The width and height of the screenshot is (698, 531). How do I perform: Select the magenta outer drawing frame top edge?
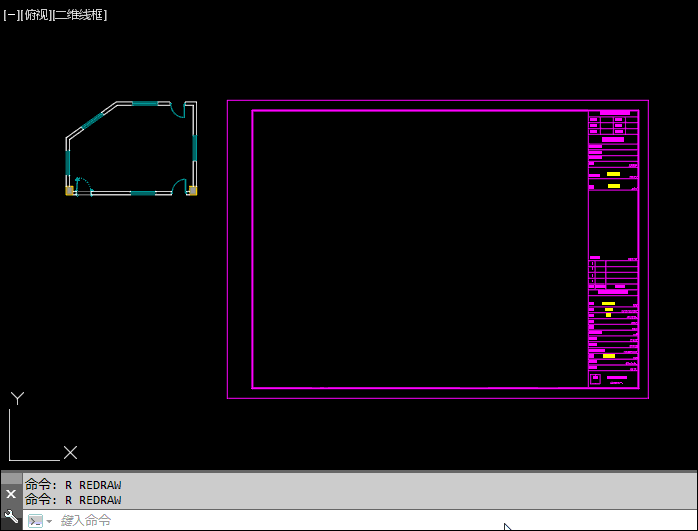(x=438, y=101)
